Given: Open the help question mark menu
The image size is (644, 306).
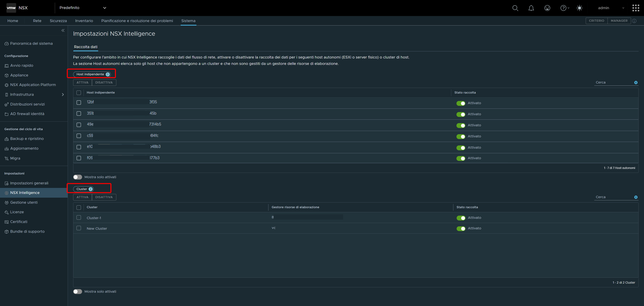Looking at the screenshot, I should point(565,8).
